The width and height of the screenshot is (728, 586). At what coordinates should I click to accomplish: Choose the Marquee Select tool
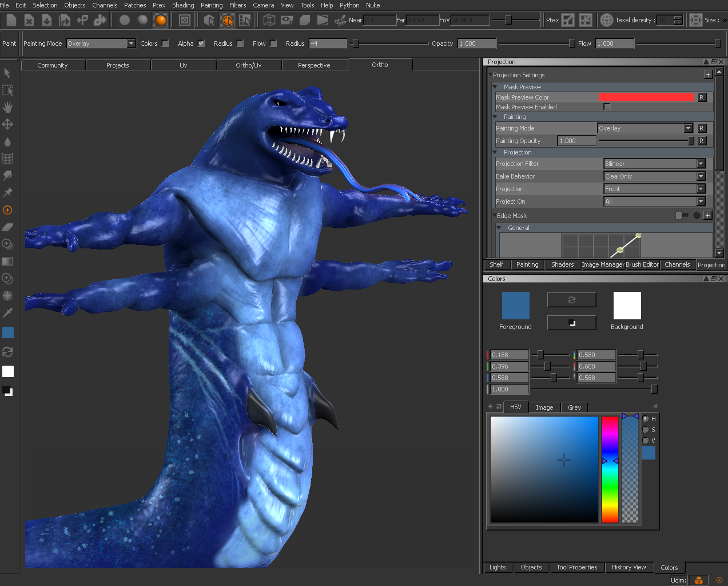(x=7, y=90)
